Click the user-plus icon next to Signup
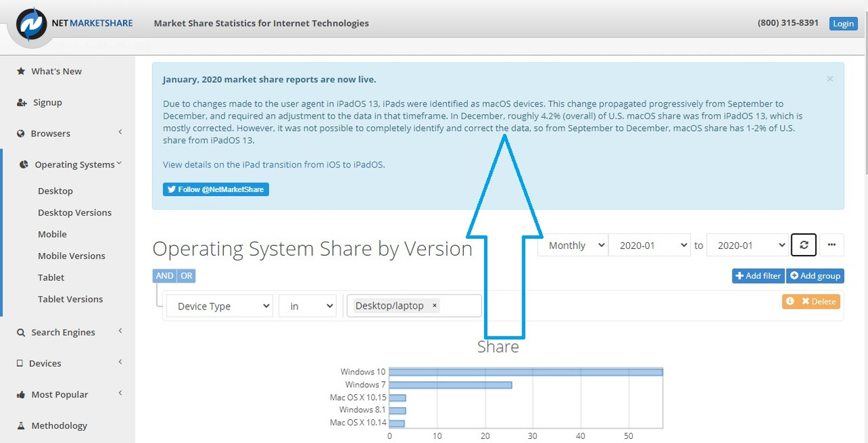868x443 pixels. click(x=22, y=102)
